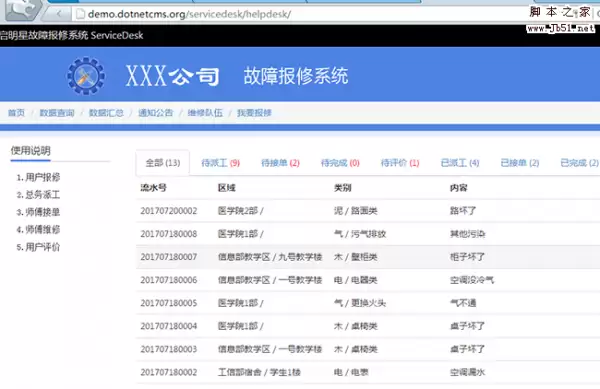
Task: Click the 路坏了 content cell
Action: click(463, 211)
